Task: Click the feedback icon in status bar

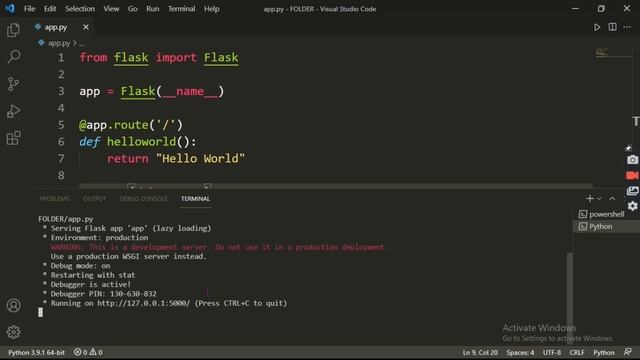Action: click(628, 352)
